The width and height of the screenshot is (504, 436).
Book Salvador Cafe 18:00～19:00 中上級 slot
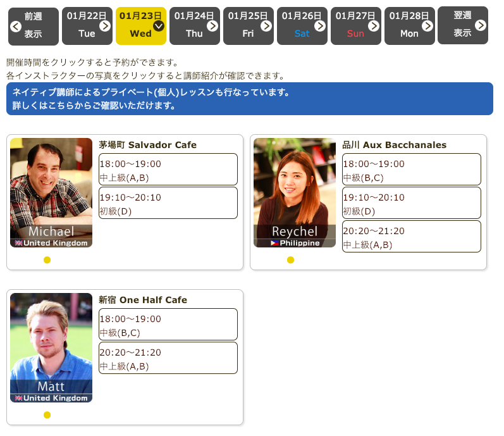[168, 170]
